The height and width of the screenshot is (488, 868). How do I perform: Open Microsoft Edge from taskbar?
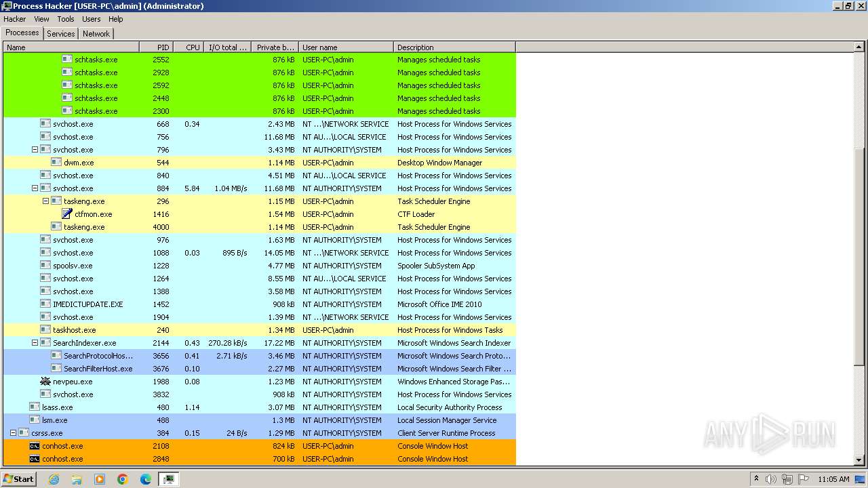(146, 479)
